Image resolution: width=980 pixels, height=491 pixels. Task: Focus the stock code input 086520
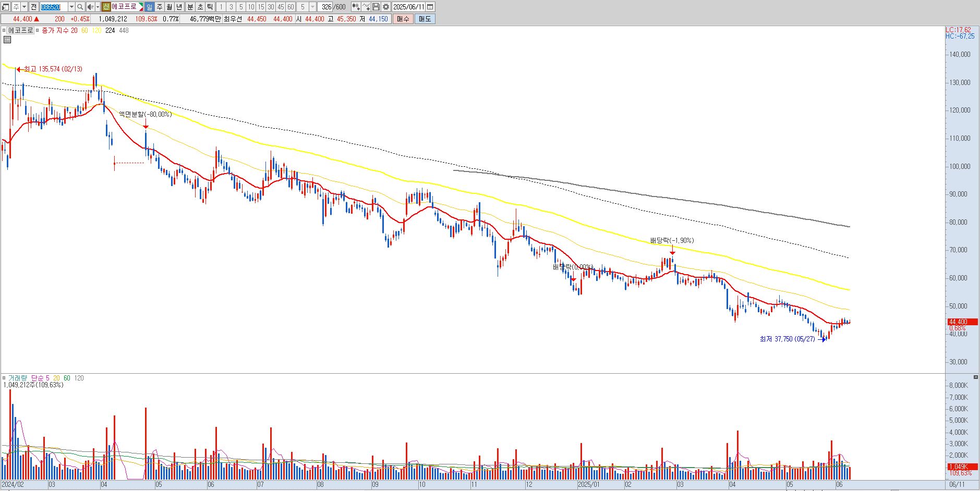(x=54, y=7)
